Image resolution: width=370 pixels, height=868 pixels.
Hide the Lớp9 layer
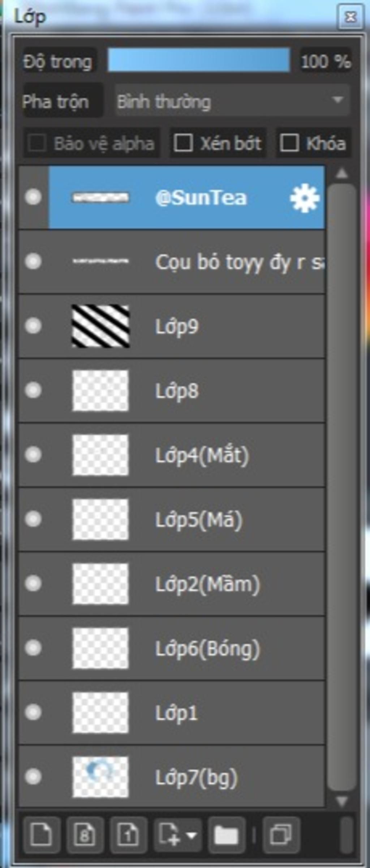[33, 325]
